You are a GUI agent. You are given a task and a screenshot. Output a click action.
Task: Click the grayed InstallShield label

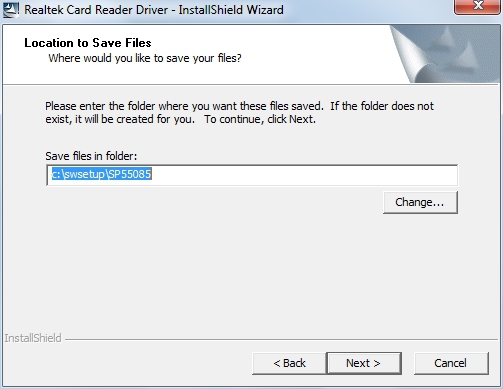(x=33, y=338)
